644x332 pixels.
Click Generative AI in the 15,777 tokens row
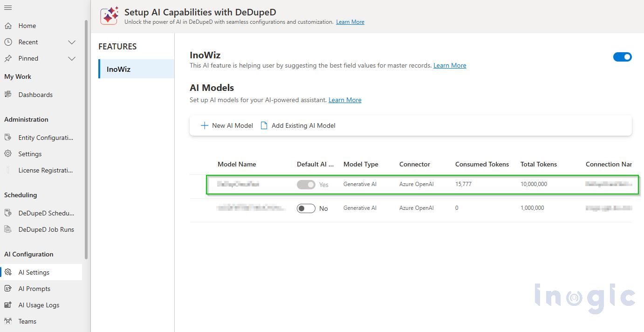pos(360,184)
